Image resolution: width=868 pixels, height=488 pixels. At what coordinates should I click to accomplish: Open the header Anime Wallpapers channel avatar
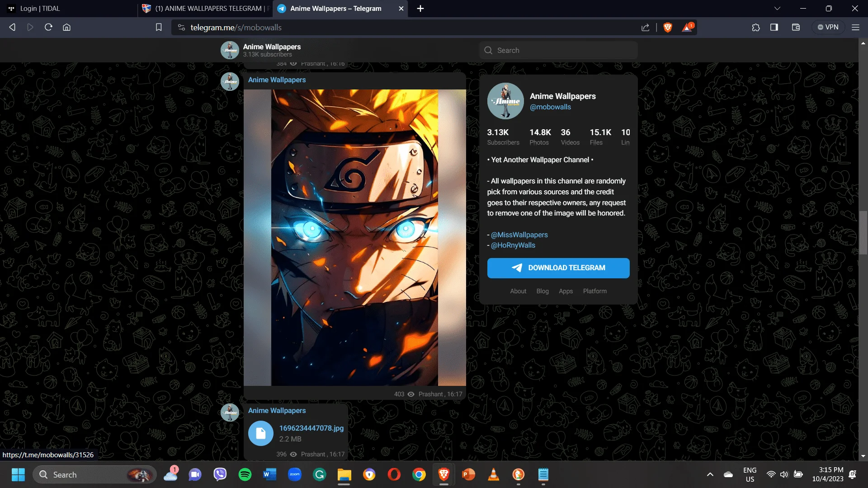coord(230,50)
